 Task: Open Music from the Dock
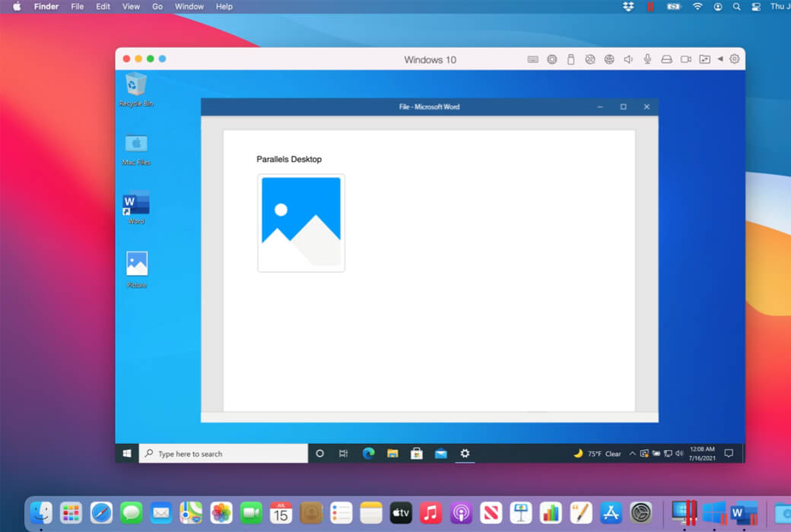coord(430,513)
